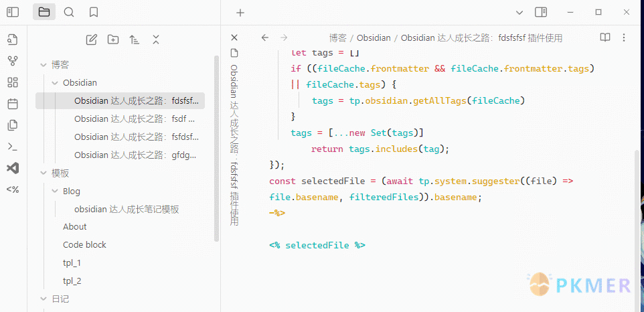Click the note title in breadcrumb
Screen dimensions: 644x312
click(x=481, y=38)
